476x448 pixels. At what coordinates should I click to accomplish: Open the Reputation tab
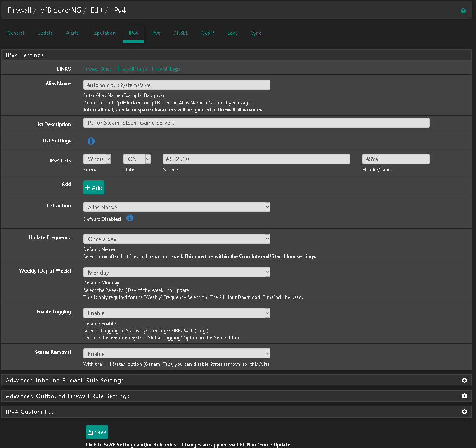coord(103,33)
